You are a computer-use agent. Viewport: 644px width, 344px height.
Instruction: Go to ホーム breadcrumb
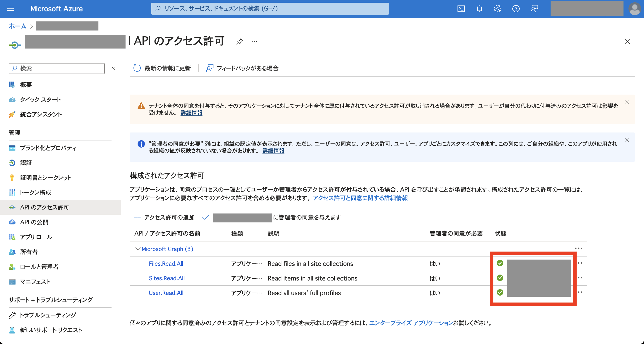click(18, 26)
